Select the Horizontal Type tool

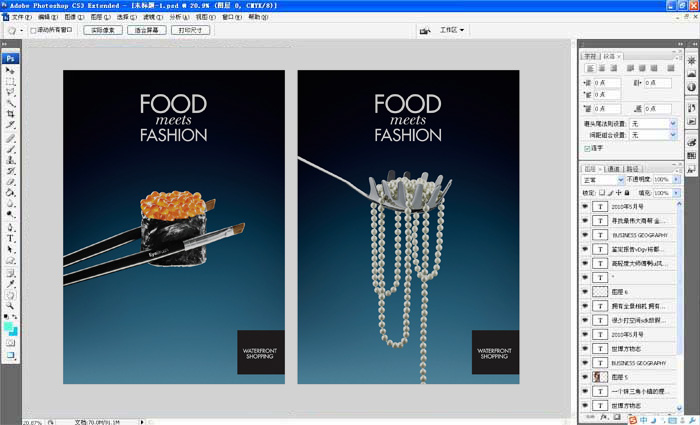(x=11, y=239)
